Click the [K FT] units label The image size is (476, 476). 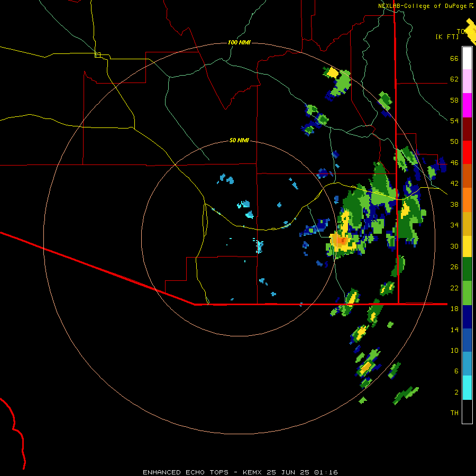point(447,36)
